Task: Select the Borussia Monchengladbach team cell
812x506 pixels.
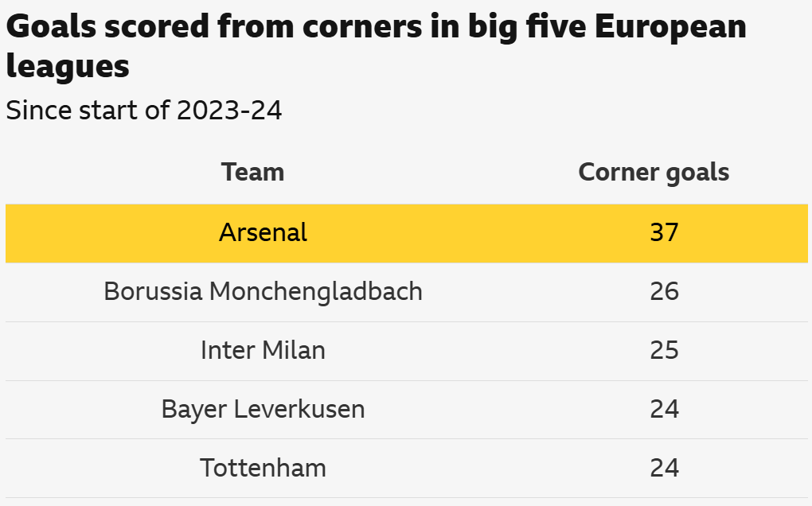Action: tap(263, 292)
